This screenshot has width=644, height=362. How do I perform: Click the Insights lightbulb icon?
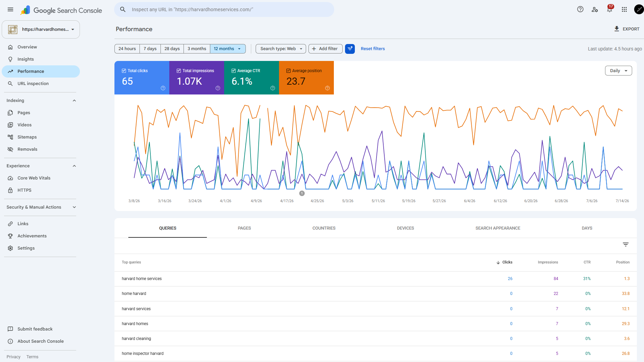click(10, 59)
